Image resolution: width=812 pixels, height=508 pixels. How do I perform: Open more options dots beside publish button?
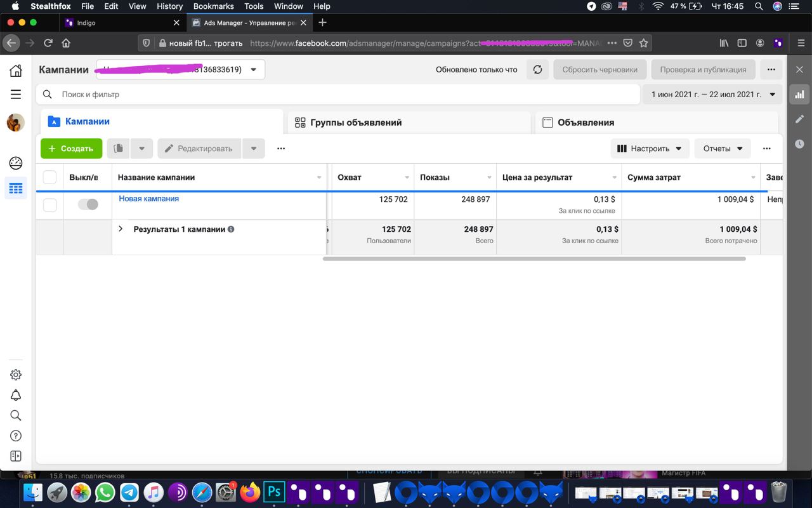[x=771, y=69]
